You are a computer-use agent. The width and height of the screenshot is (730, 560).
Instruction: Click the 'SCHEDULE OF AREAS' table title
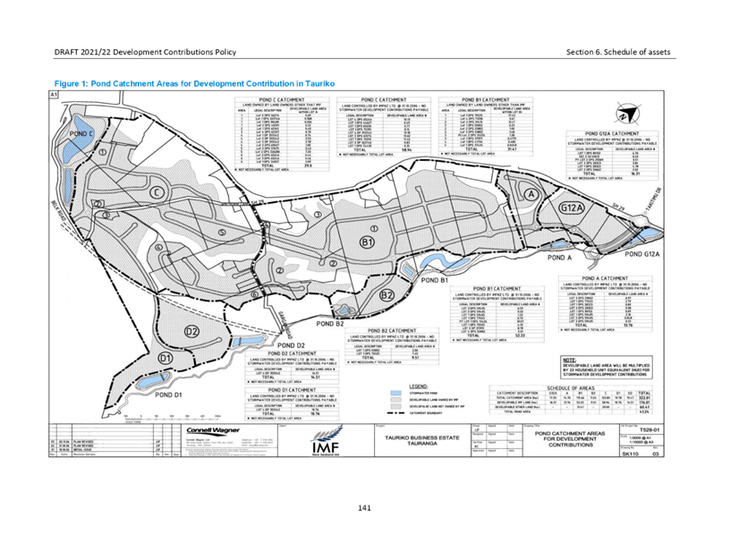coord(571,387)
